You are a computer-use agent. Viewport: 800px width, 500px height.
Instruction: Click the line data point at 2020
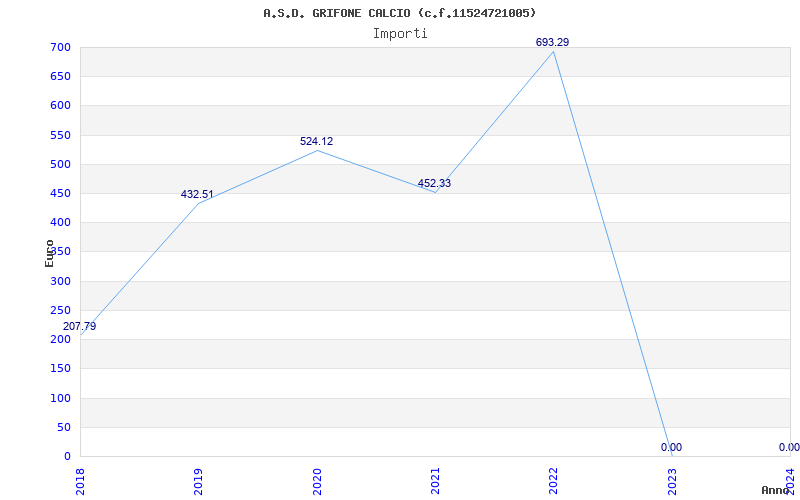pos(317,150)
